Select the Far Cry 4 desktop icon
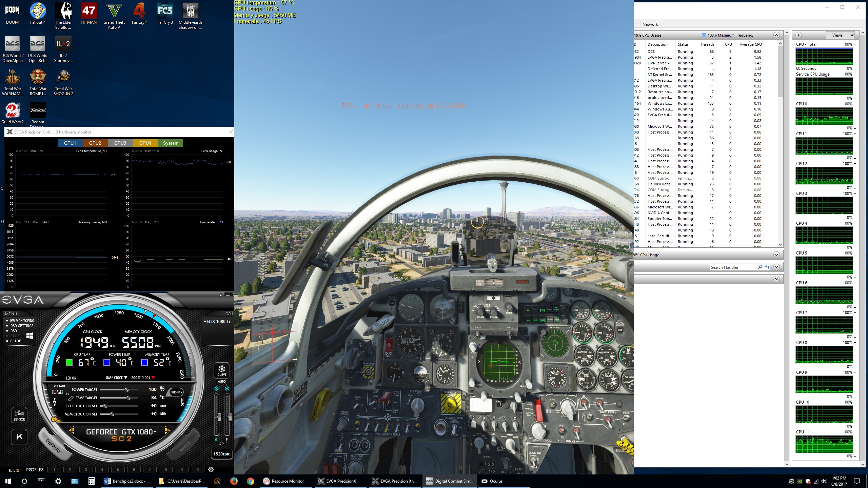 point(139,14)
